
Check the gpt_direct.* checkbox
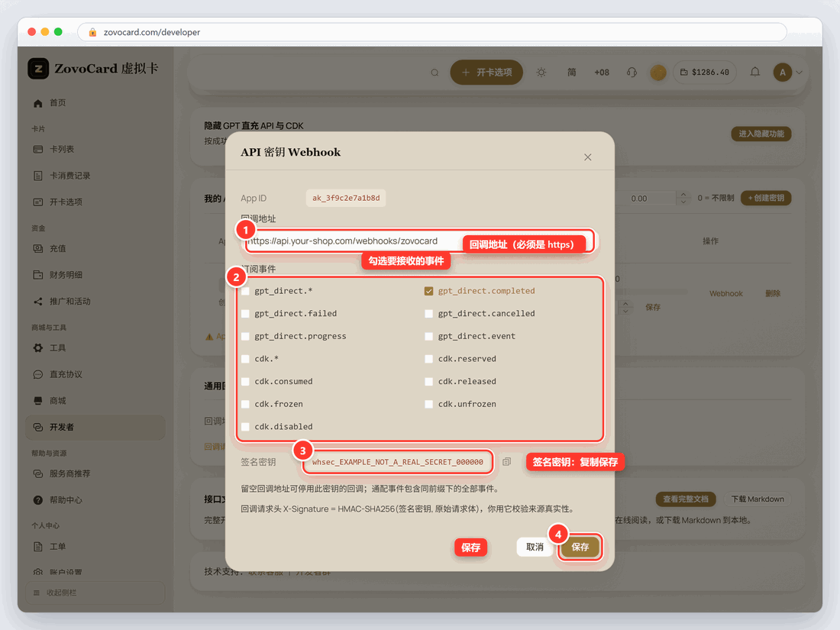(x=245, y=291)
